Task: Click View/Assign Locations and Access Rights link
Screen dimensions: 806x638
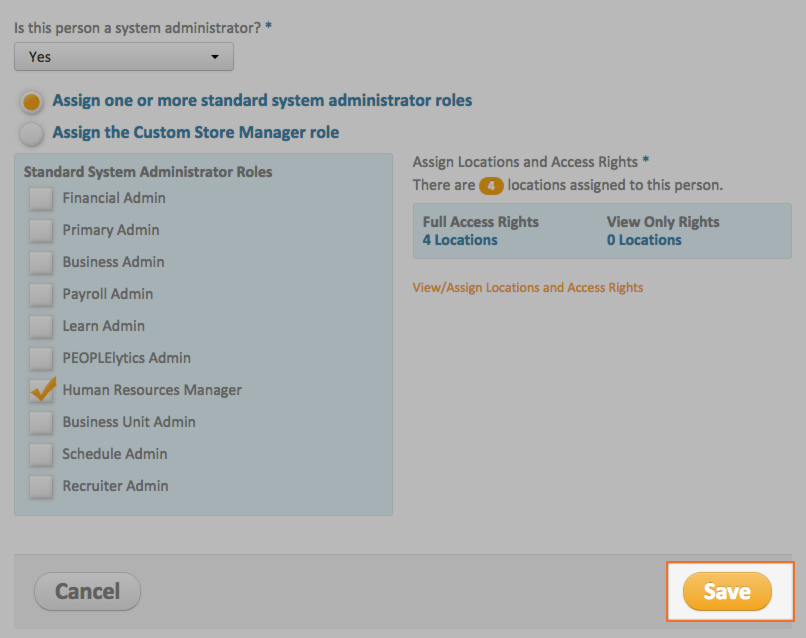Action: pos(527,287)
